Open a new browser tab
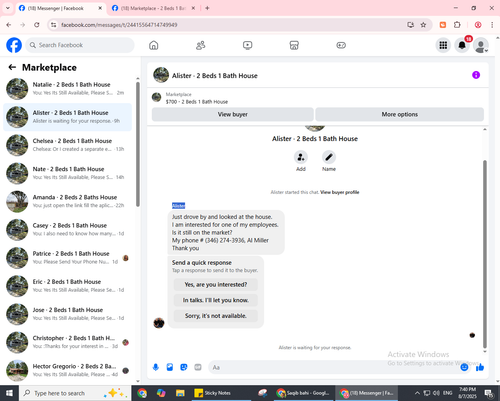 [x=207, y=8]
